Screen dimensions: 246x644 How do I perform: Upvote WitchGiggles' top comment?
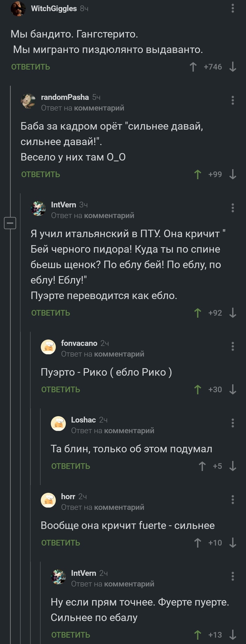[x=193, y=67]
